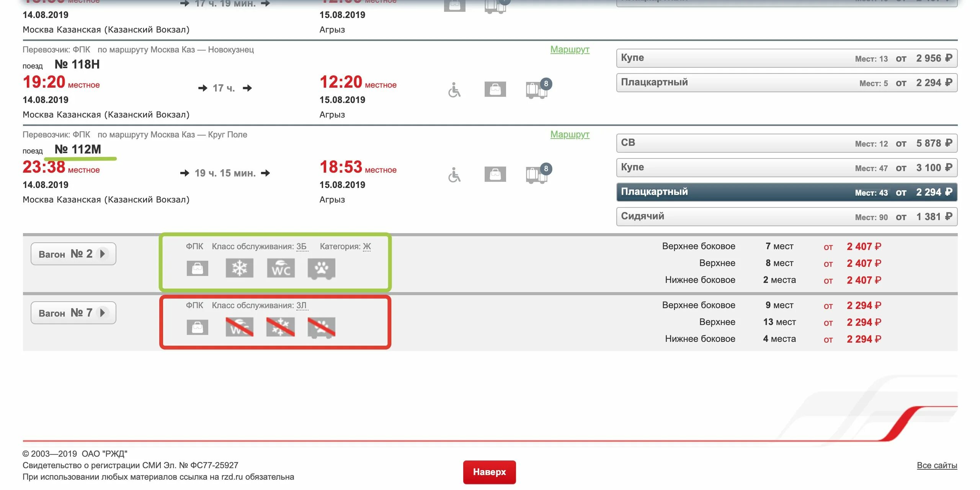Open Маршрут link for train 112М
The height and width of the screenshot is (490, 980).
click(x=570, y=134)
